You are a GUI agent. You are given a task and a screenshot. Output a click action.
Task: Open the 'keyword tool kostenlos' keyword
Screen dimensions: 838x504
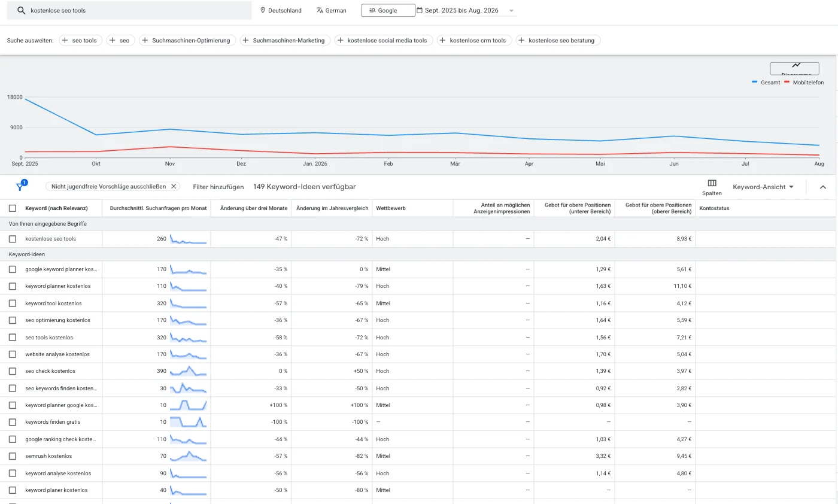[54, 303]
